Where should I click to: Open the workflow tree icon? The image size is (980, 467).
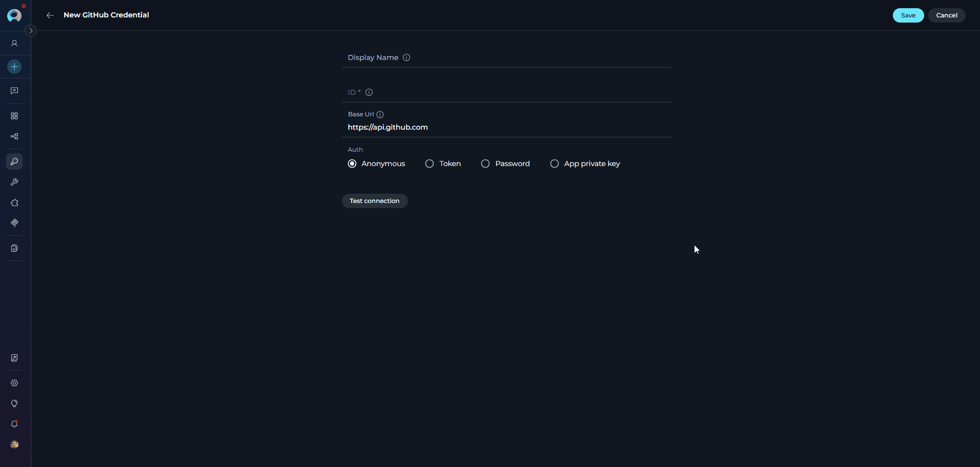click(x=14, y=136)
